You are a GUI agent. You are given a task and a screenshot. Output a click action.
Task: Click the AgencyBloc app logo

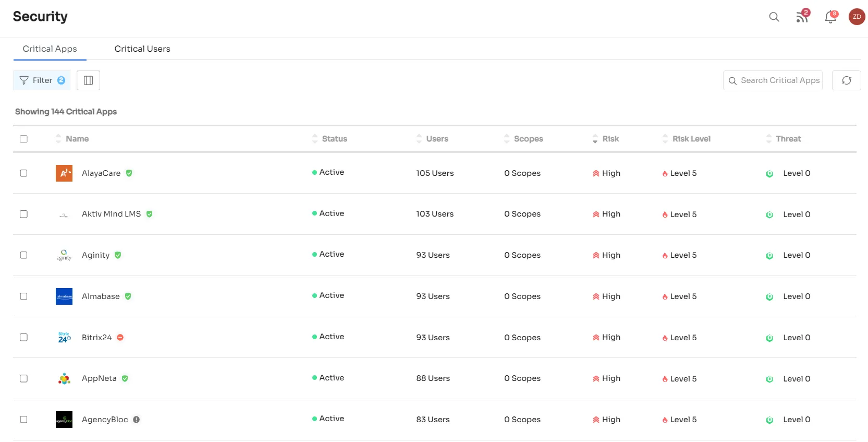64,420
